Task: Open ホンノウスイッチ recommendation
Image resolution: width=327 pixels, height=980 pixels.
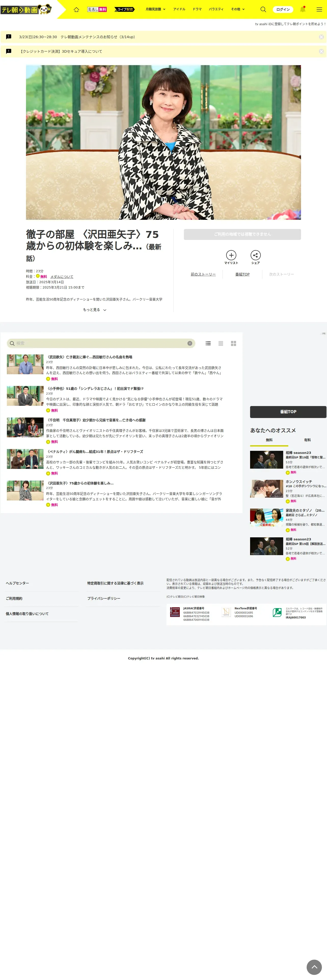Action: (x=288, y=491)
